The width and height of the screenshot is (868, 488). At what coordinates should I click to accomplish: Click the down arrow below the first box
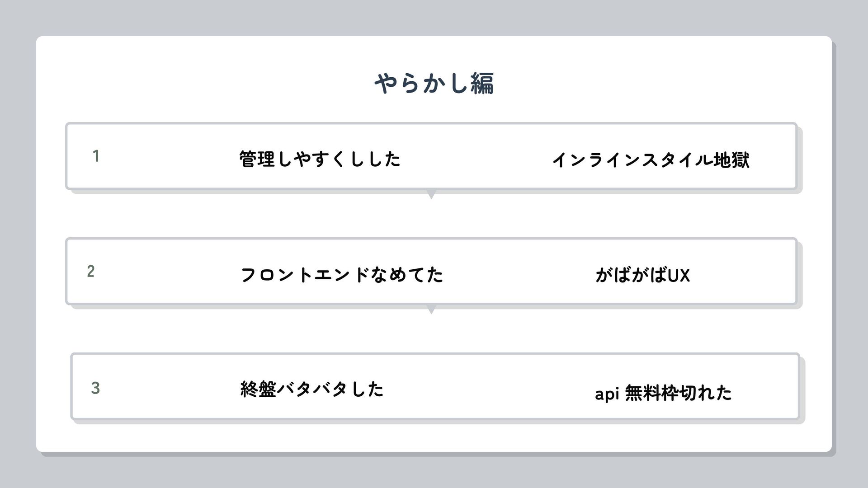tap(431, 195)
